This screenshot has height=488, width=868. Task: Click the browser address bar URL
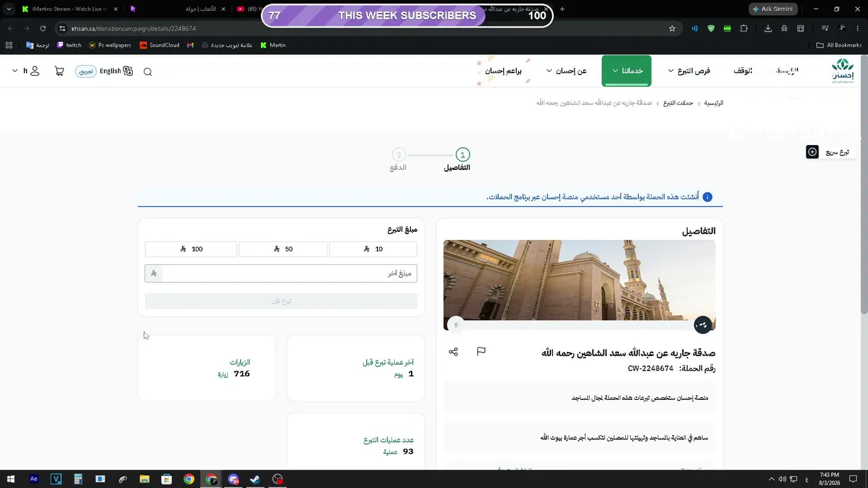(134, 28)
